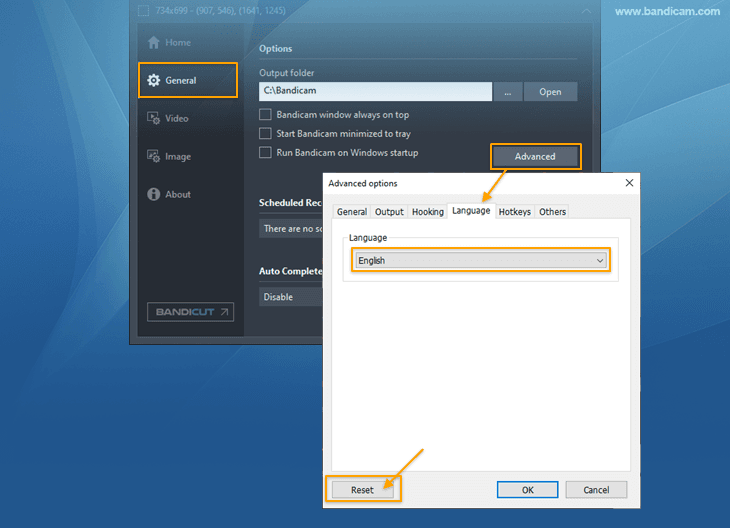The width and height of the screenshot is (730, 528).
Task: Click the output folder path field
Action: coord(376,91)
